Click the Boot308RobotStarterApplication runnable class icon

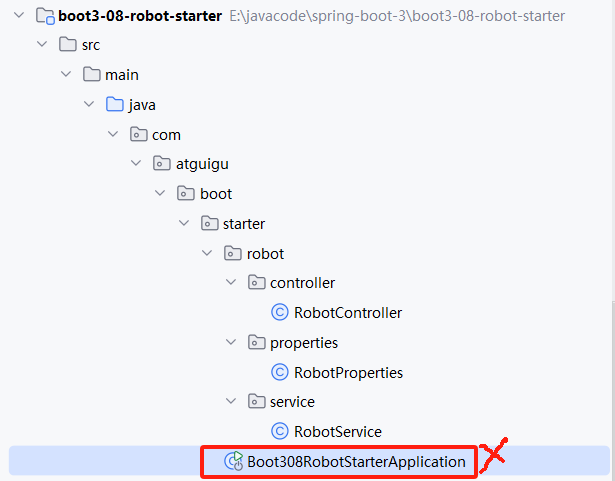[x=234, y=461]
